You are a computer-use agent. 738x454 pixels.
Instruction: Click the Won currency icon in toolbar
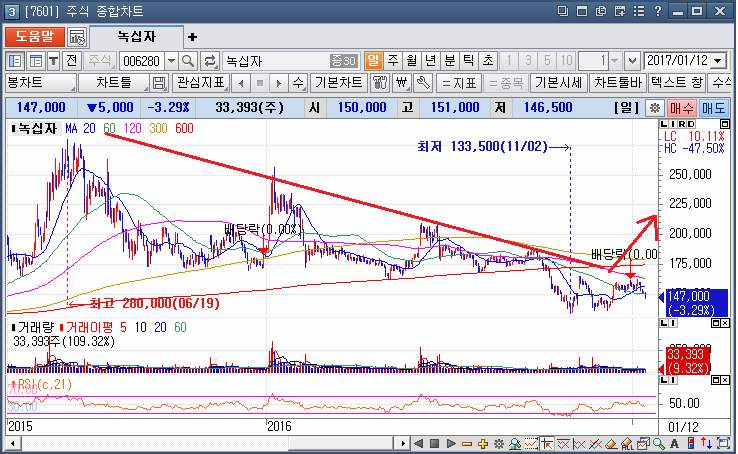coord(400,82)
